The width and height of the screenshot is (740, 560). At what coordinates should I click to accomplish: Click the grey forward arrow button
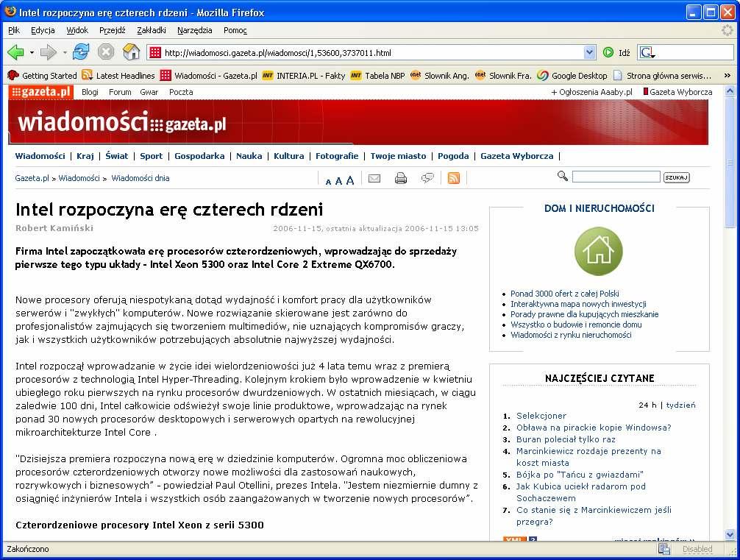pos(48,52)
